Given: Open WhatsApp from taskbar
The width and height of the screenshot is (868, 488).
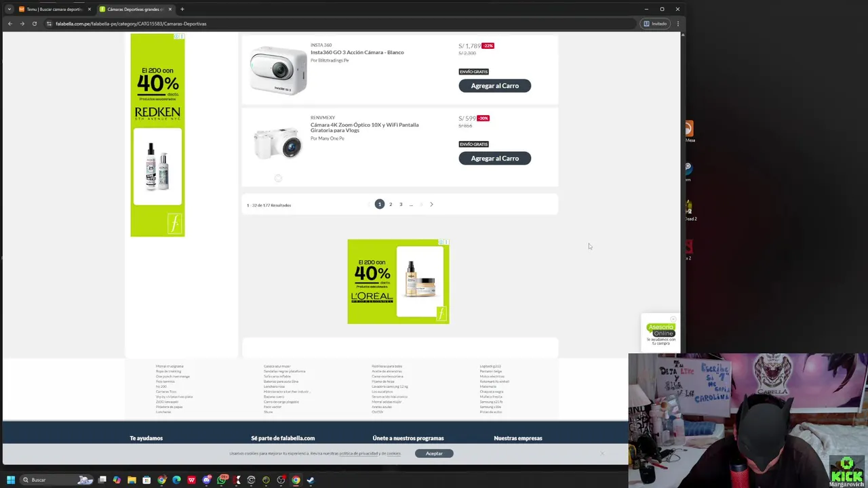Looking at the screenshot, I should [x=222, y=480].
